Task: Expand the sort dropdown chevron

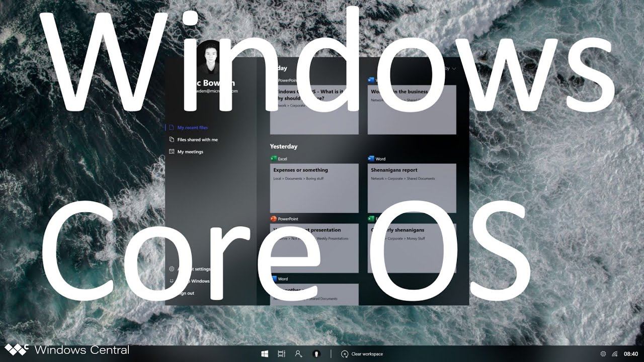Action: pos(454,68)
